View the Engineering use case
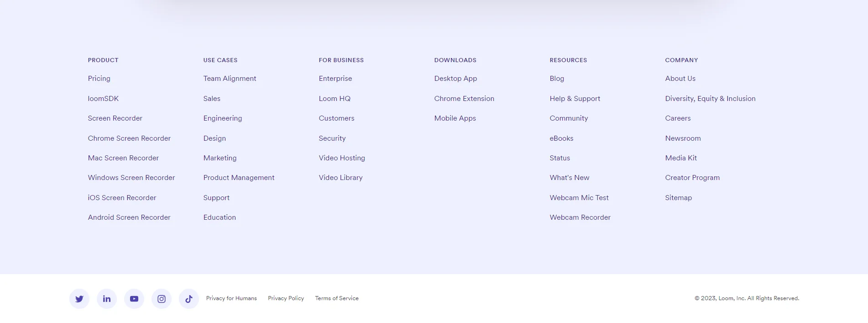 coord(223,118)
